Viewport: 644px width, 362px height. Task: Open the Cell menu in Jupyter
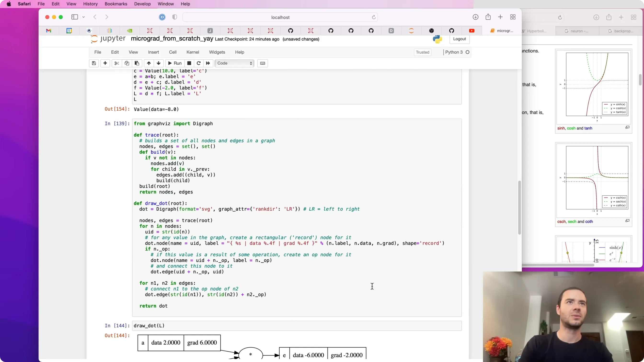173,52
